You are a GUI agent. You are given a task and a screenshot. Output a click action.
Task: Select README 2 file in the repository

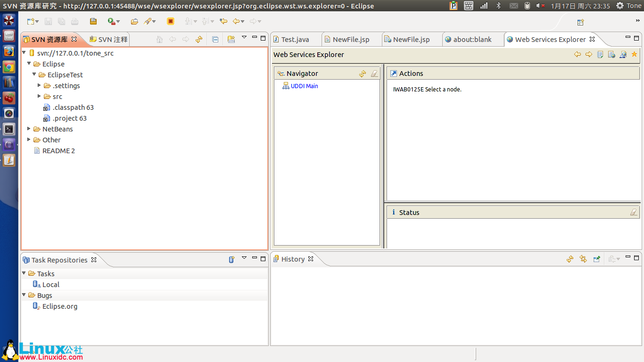58,150
